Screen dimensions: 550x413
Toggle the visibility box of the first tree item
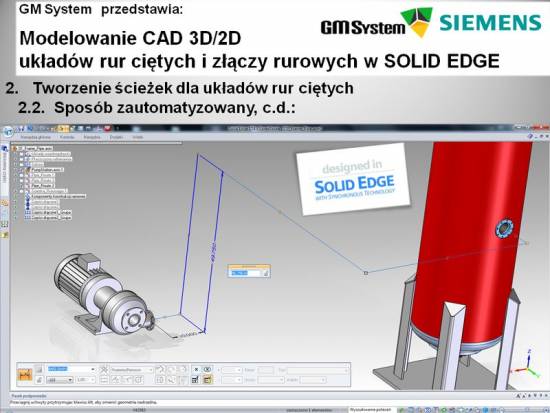22,154
